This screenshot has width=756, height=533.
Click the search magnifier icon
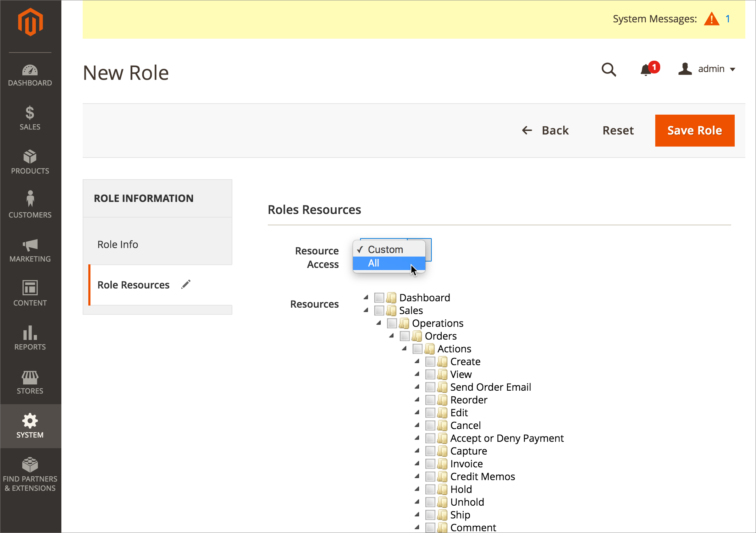(x=608, y=70)
